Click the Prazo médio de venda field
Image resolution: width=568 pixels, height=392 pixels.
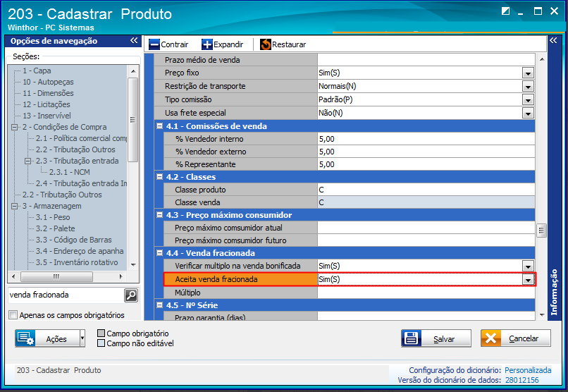coord(426,60)
